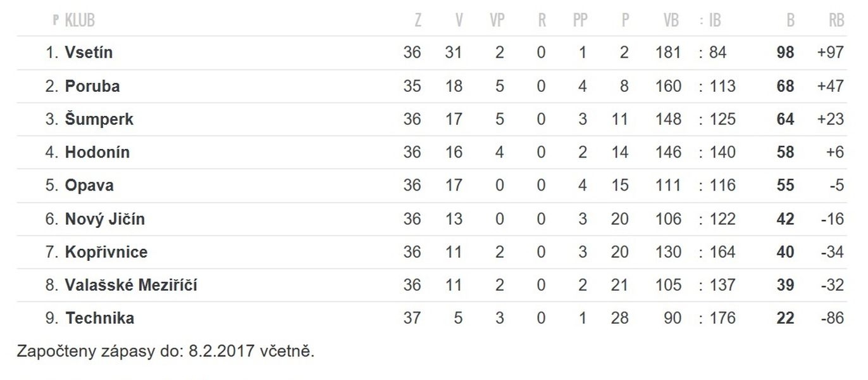
Task: Open the Vsetín club link
Action: click(89, 53)
